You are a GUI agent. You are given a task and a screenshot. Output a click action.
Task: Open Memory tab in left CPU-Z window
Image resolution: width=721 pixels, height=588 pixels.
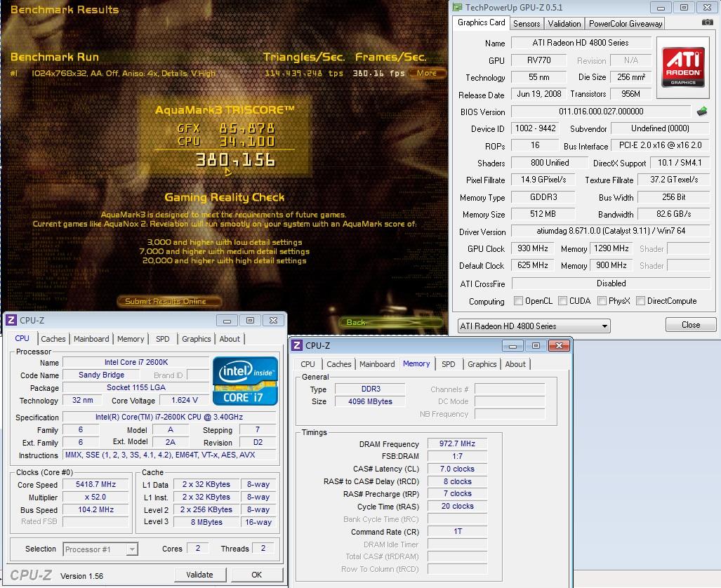pos(131,339)
